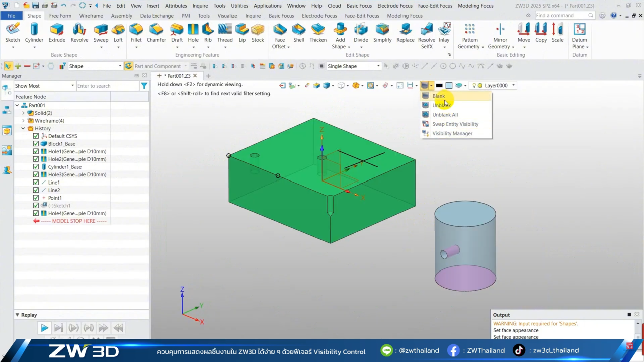Image resolution: width=644 pixels, height=362 pixels.
Task: Choose Unblank All from the menu
Action: point(445,115)
